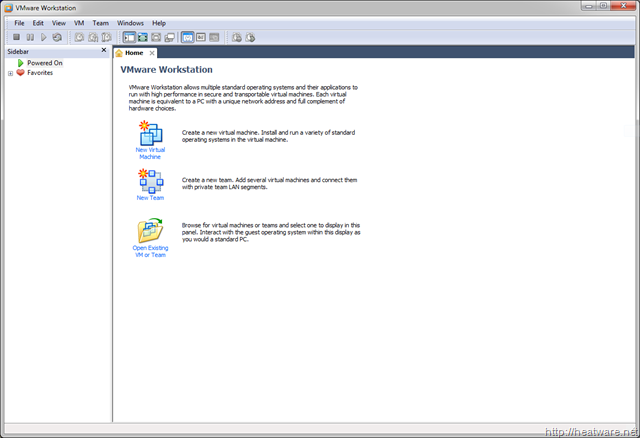Viewport: 640px width, 438px height.
Task: Click the New Team icon
Action: [x=150, y=180]
